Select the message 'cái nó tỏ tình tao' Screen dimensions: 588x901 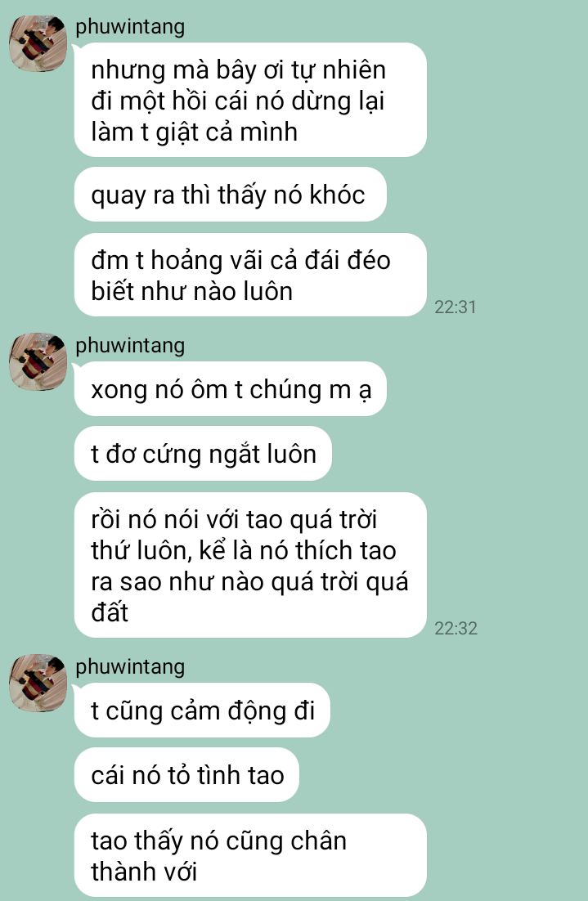tap(186, 774)
